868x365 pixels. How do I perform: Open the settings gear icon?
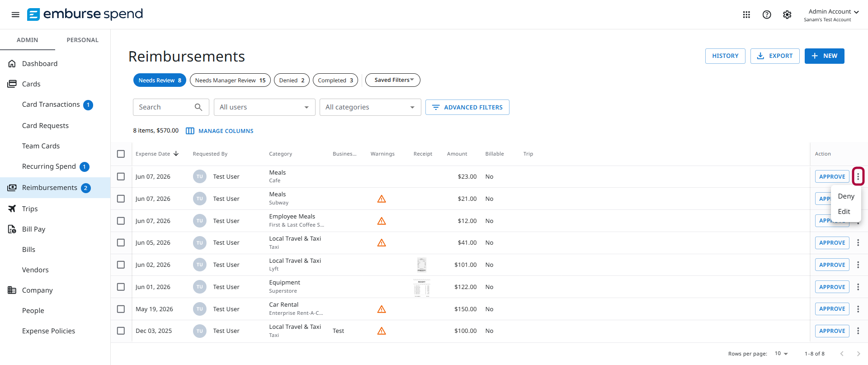pos(787,14)
